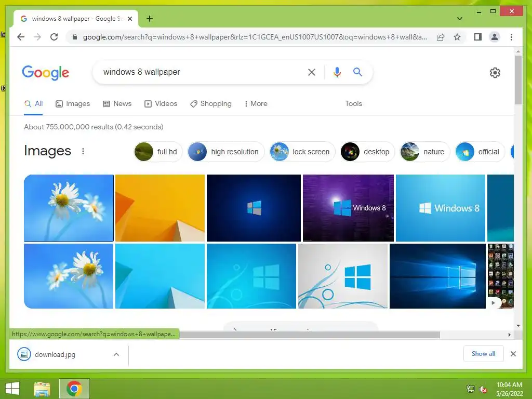Viewport: 532px width, 399px height.
Task: Open the cyan abstract triangle thumbnail
Action: (160, 276)
